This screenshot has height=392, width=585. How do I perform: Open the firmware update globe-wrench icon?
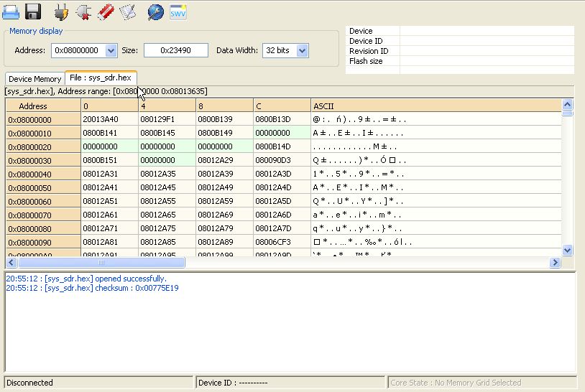(x=155, y=11)
